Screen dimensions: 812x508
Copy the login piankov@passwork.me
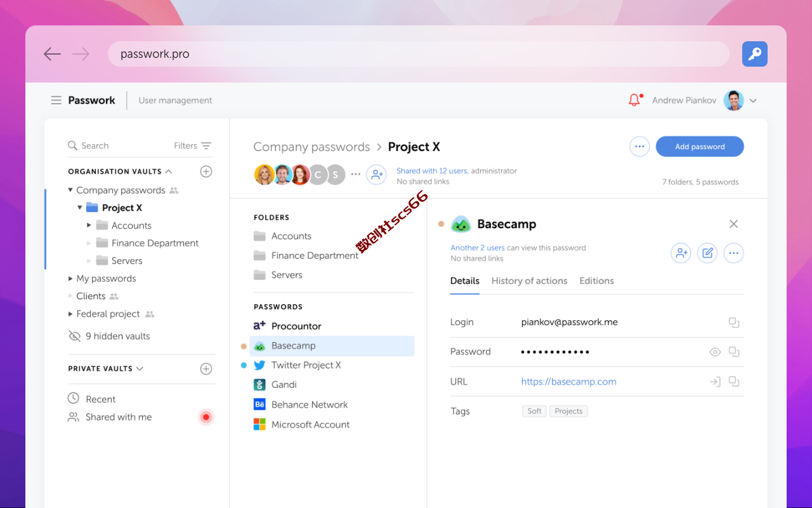(734, 323)
